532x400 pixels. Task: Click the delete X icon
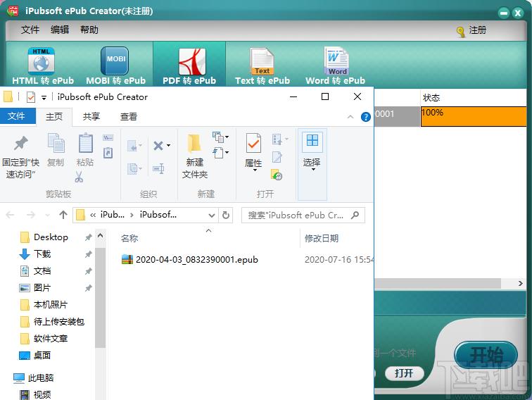pos(158,146)
